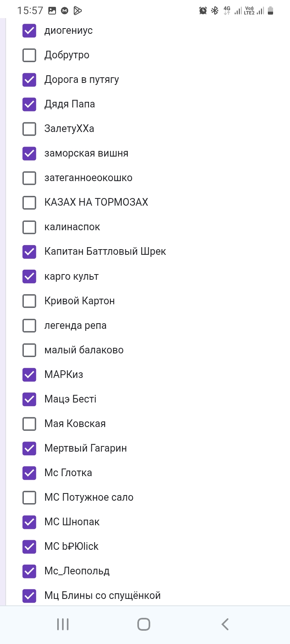Screen dimensions: 290x644
Task: Tap the clock time in status bar
Action: [30, 10]
